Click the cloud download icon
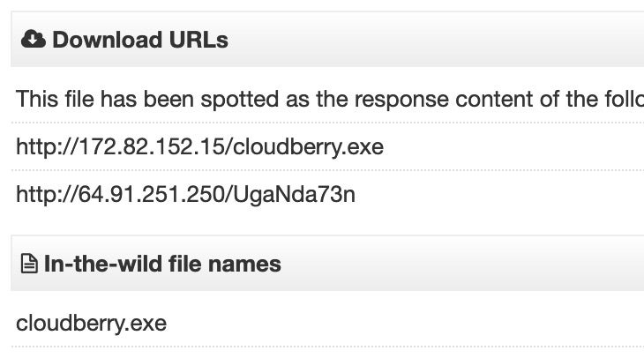Screen dimensions: 644x358 pos(34,40)
